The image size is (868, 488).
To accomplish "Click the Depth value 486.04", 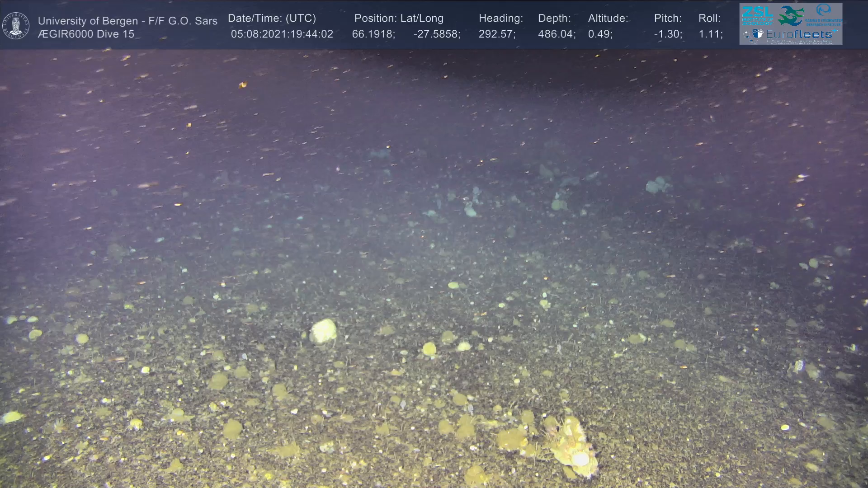I will point(556,34).
